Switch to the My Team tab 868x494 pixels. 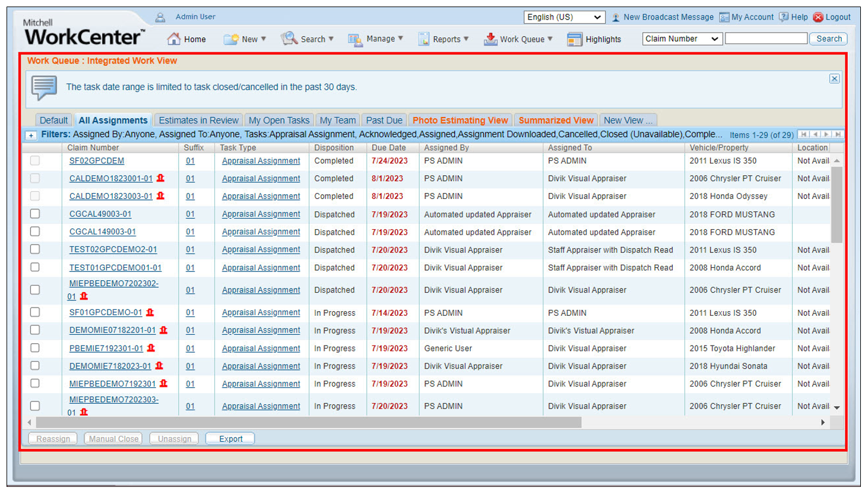point(338,120)
